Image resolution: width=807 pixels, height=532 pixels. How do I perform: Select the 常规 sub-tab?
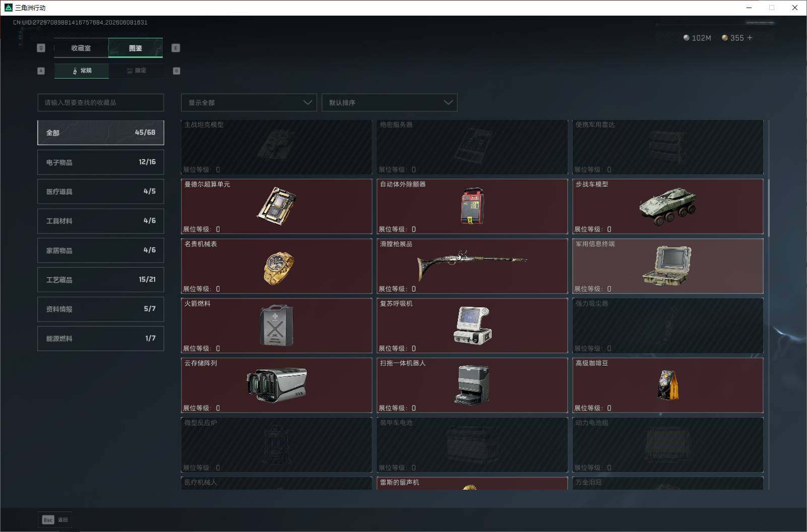pyautogui.click(x=82, y=71)
